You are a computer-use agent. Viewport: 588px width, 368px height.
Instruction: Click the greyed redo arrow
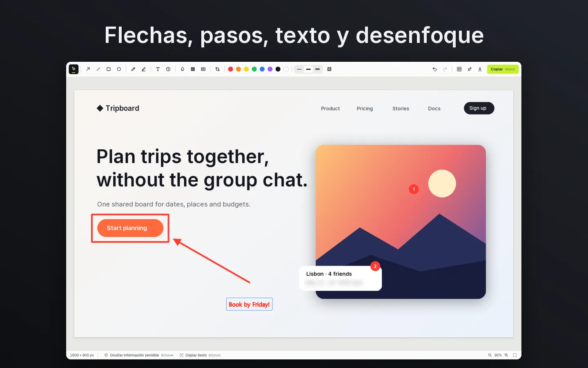point(445,69)
